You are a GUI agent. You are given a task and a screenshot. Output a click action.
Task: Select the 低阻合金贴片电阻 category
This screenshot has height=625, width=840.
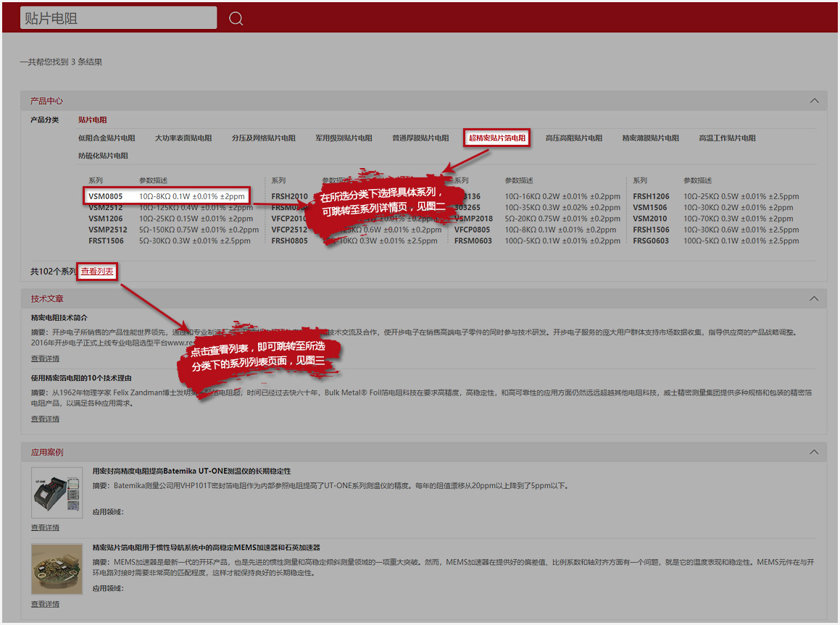(x=107, y=138)
